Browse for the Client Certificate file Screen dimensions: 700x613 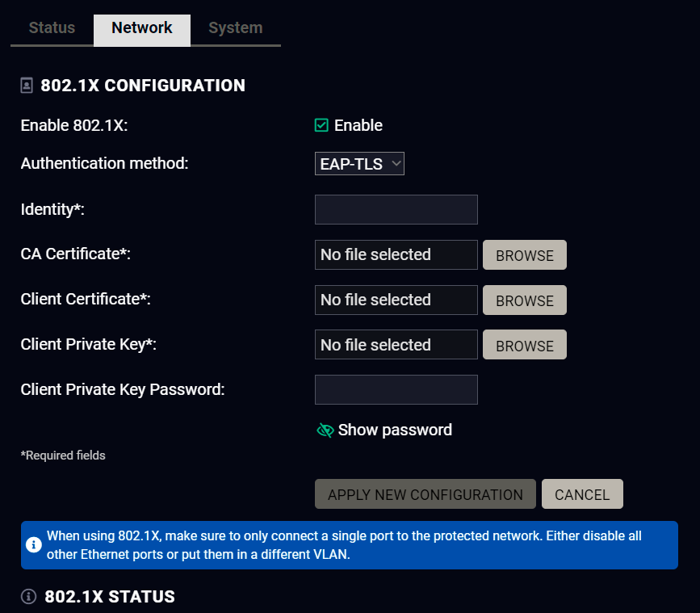click(x=524, y=300)
